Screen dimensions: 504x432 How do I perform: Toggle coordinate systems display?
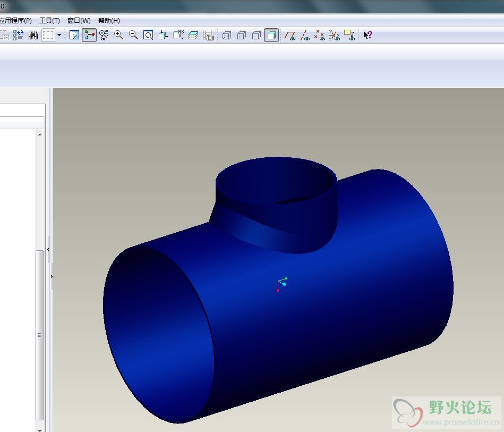pos(334,35)
